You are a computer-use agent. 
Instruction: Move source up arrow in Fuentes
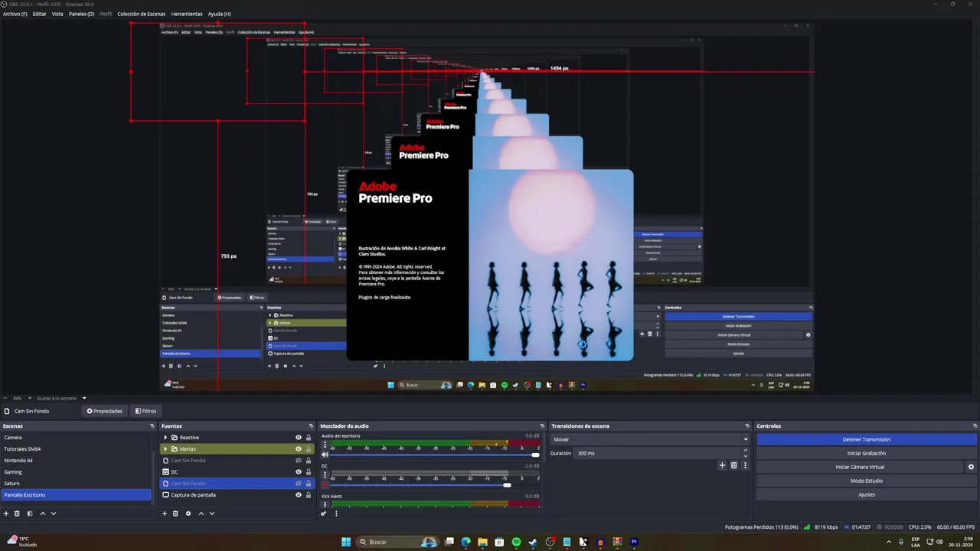tap(201, 514)
